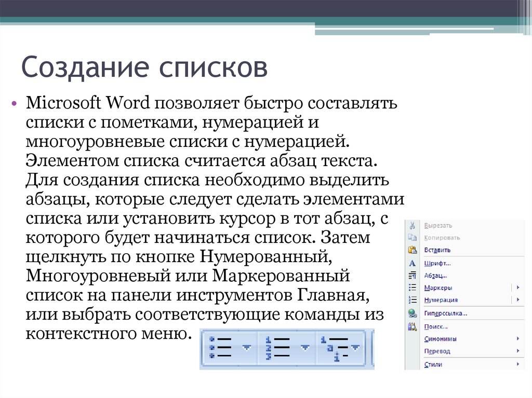Open Шрифт... from the context menu
The image size is (532, 398).
(x=437, y=263)
